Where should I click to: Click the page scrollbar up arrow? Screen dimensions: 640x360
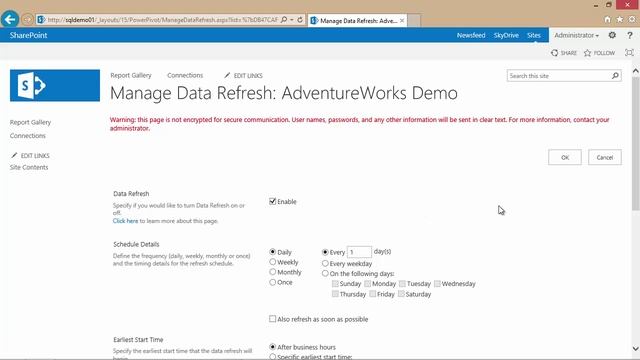pyautogui.click(x=636, y=71)
